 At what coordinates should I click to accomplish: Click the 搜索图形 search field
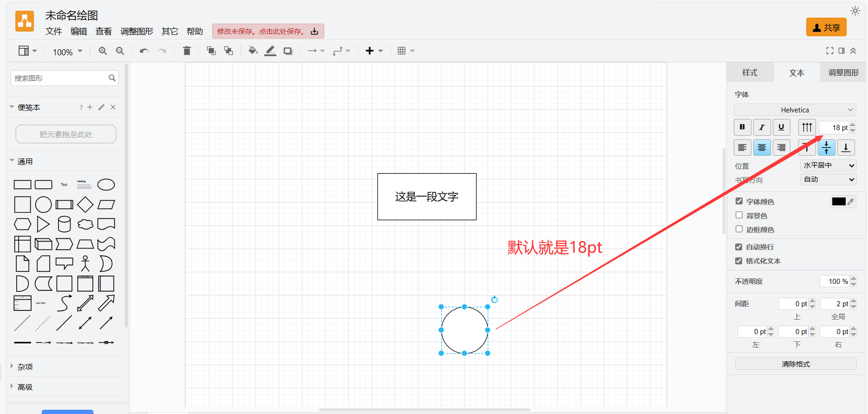(x=65, y=78)
